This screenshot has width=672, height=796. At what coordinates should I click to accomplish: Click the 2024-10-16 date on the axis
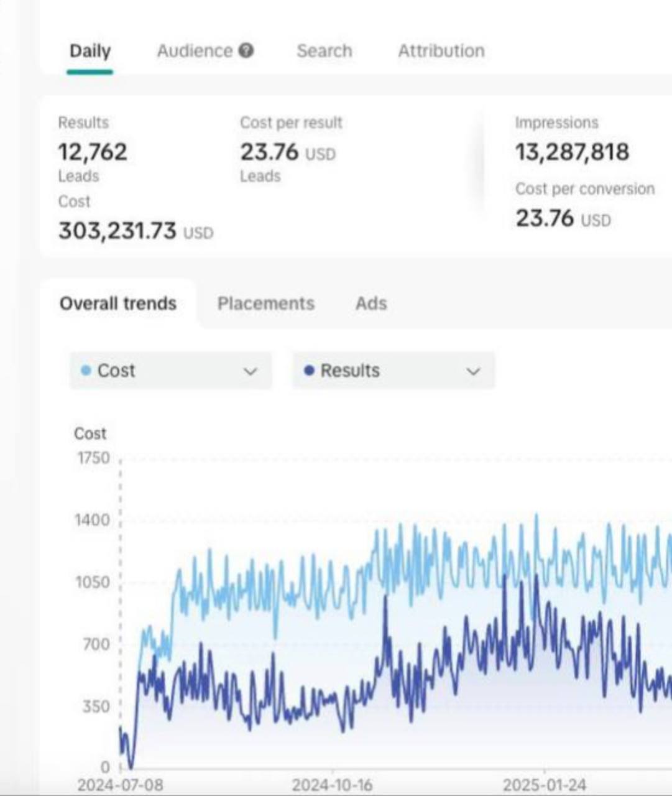pos(332,785)
